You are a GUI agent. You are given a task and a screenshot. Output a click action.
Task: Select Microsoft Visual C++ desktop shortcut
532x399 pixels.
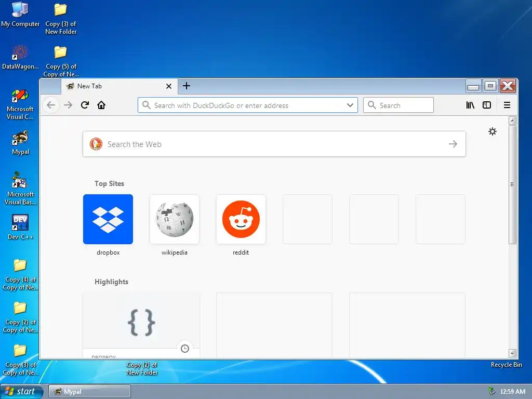click(x=20, y=104)
